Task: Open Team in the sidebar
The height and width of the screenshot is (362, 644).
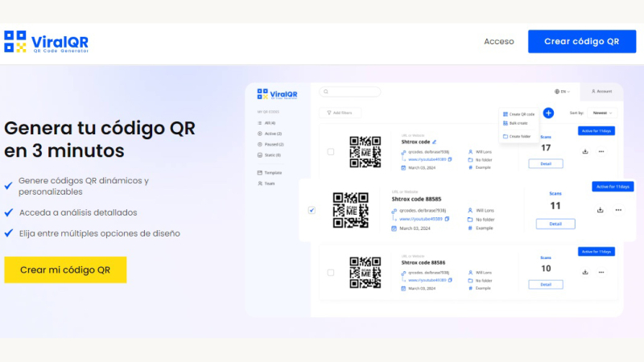Action: pyautogui.click(x=266, y=183)
